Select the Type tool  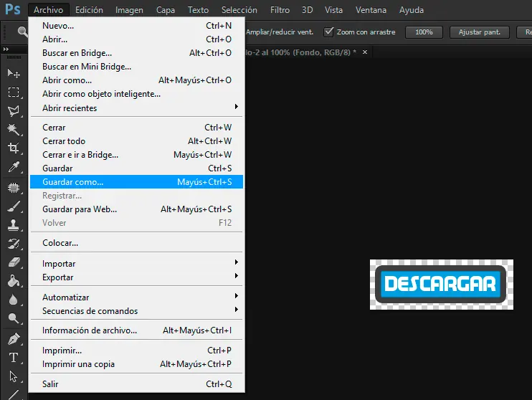(14, 358)
